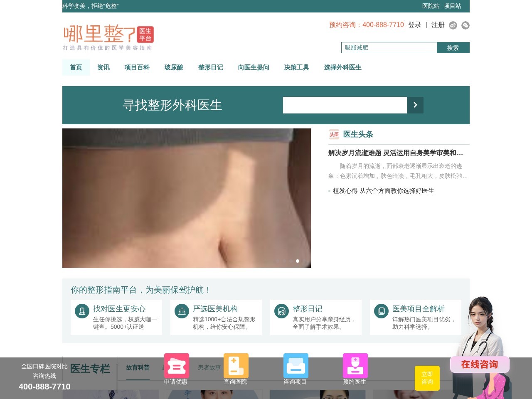Switch to the 整形日记 tab
Viewport: 532px width, 399px height.
coord(211,67)
